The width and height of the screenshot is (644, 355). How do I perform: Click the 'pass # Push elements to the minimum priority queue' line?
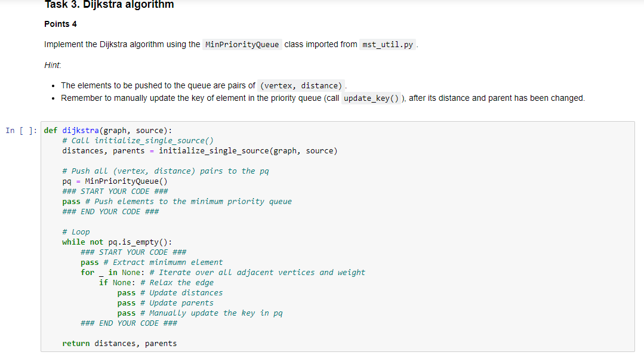(177, 202)
